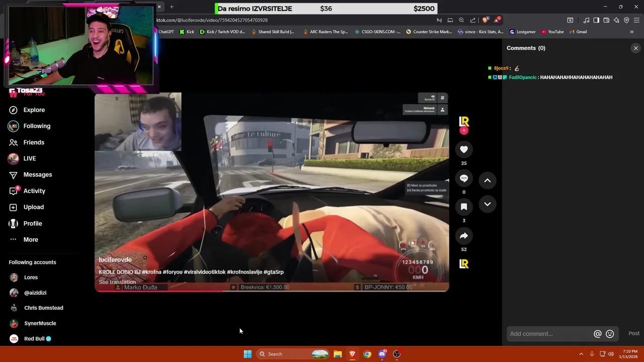The image size is (644, 362).
Task: Toggle browser sidebar panel
Action: click(x=596, y=20)
